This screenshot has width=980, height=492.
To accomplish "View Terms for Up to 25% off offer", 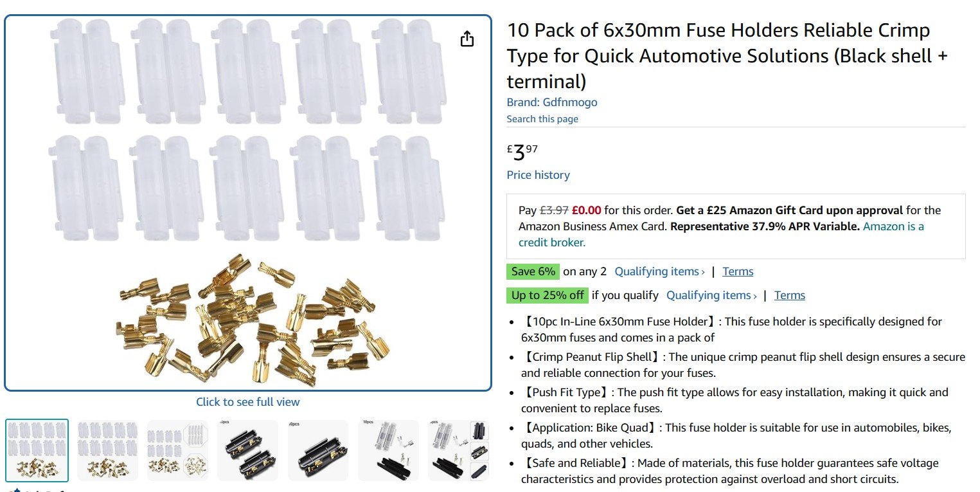I will pos(790,295).
